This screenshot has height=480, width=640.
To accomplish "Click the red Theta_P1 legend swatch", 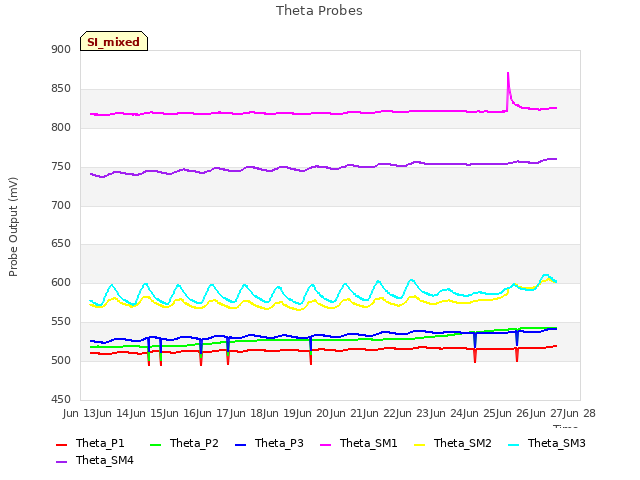I will click(x=61, y=444).
